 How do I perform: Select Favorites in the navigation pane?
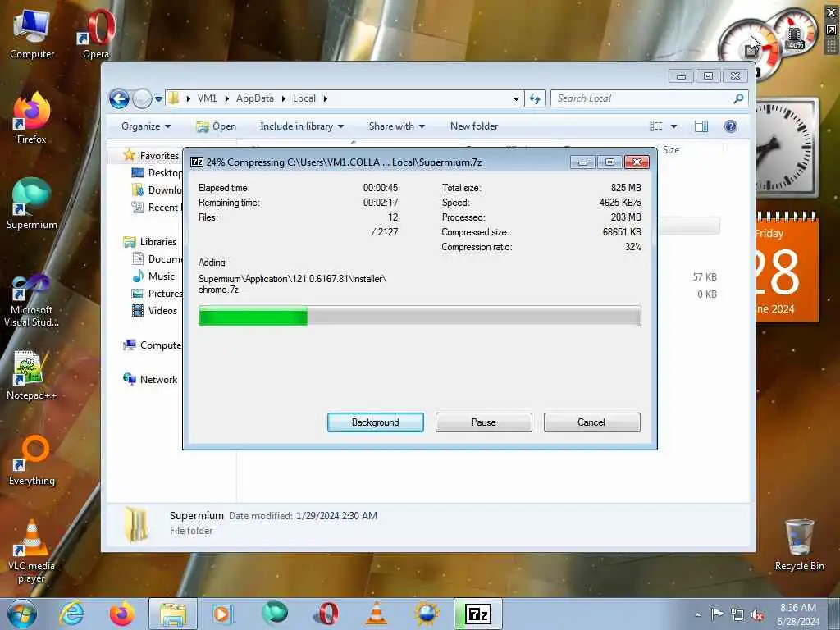(159, 155)
